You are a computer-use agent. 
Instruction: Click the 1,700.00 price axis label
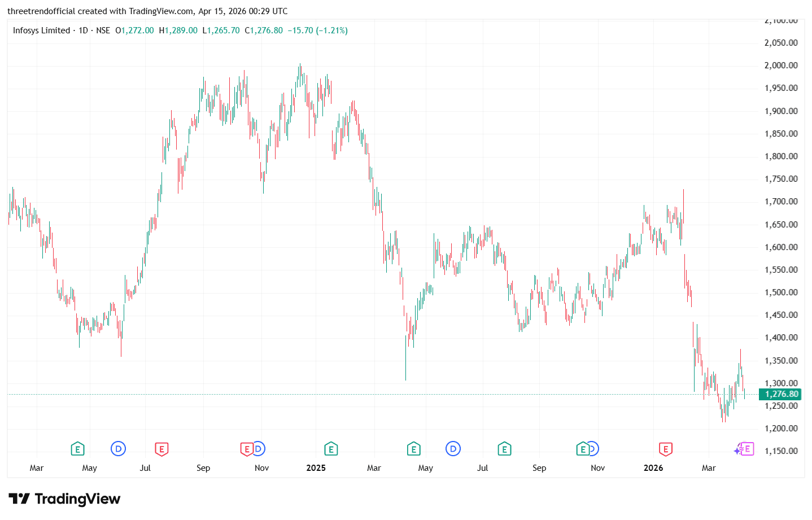tap(781, 202)
